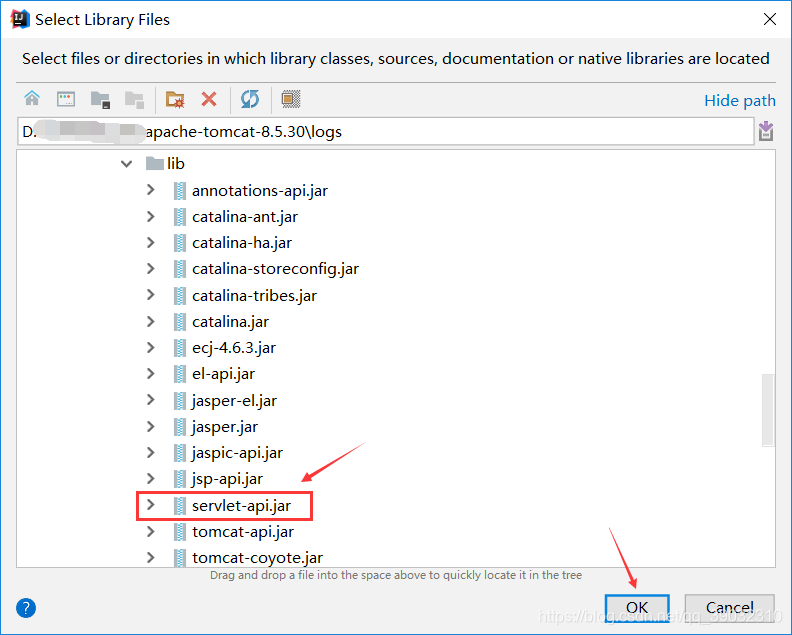
Task: Expand servlet-api.jar node
Action: point(151,505)
